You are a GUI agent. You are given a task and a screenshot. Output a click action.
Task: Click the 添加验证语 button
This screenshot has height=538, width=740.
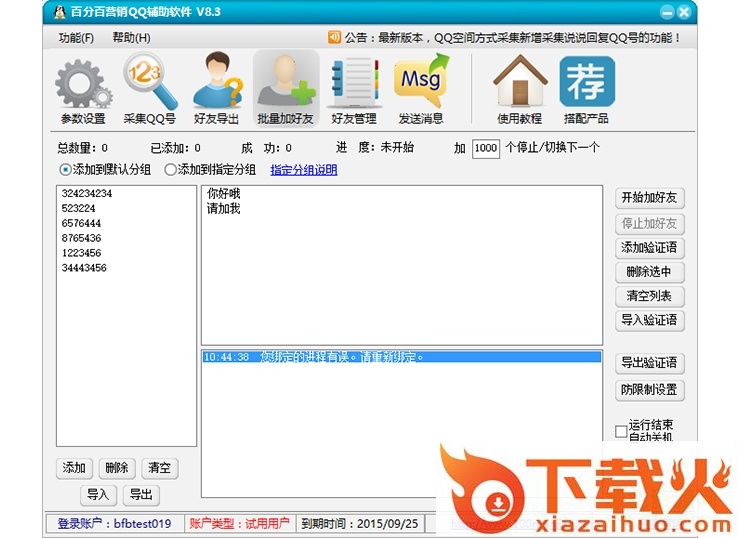click(649, 248)
